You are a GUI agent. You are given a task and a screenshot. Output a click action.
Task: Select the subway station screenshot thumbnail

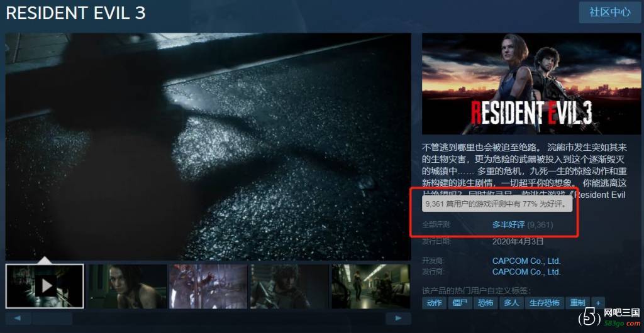[x=371, y=287]
